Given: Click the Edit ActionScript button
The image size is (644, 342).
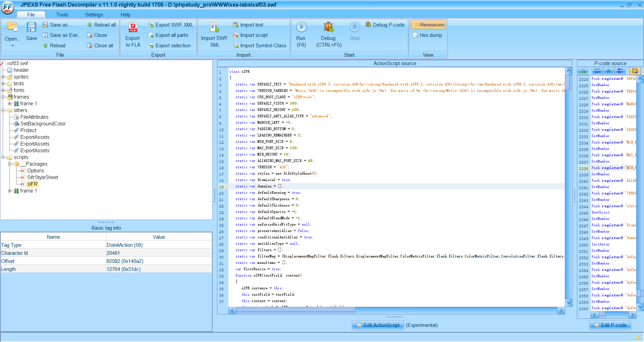Looking at the screenshot, I should (x=378, y=325).
